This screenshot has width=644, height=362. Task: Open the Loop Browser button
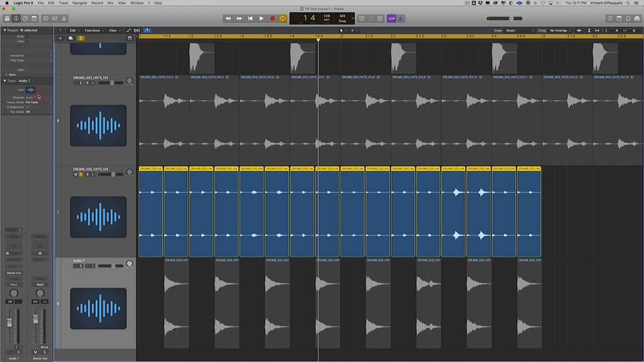pos(628,19)
